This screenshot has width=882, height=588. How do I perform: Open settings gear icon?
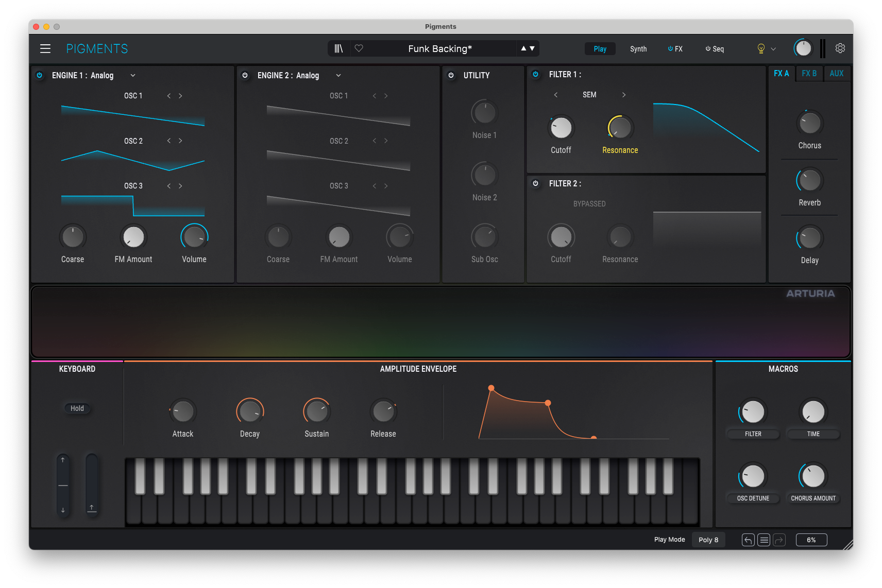click(x=840, y=48)
